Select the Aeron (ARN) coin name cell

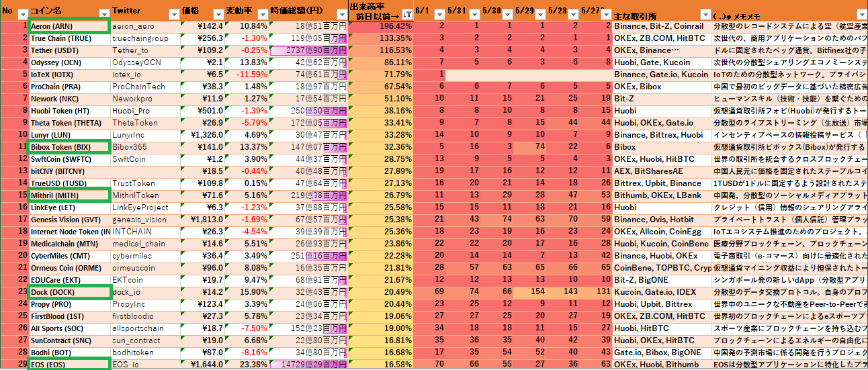(x=69, y=26)
